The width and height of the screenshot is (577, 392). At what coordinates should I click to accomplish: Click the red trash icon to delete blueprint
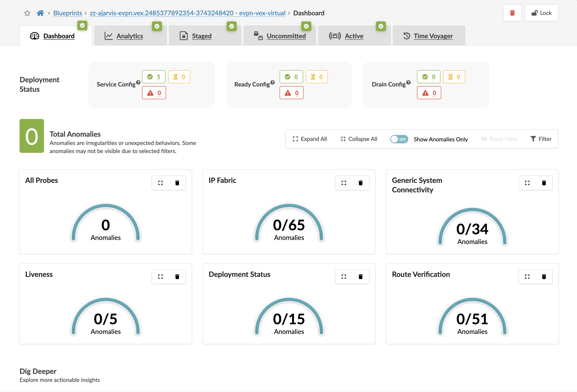512,13
